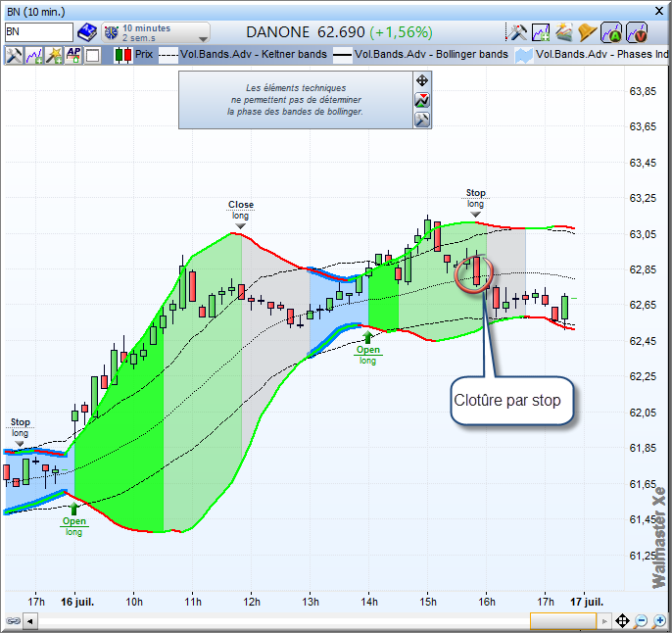
Task: Click the Stop long marker at far left
Action: [20, 432]
